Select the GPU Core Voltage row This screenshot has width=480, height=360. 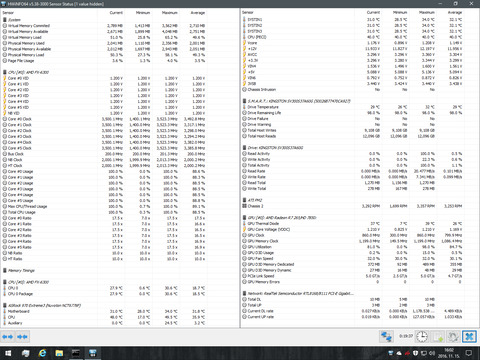pos(353,229)
